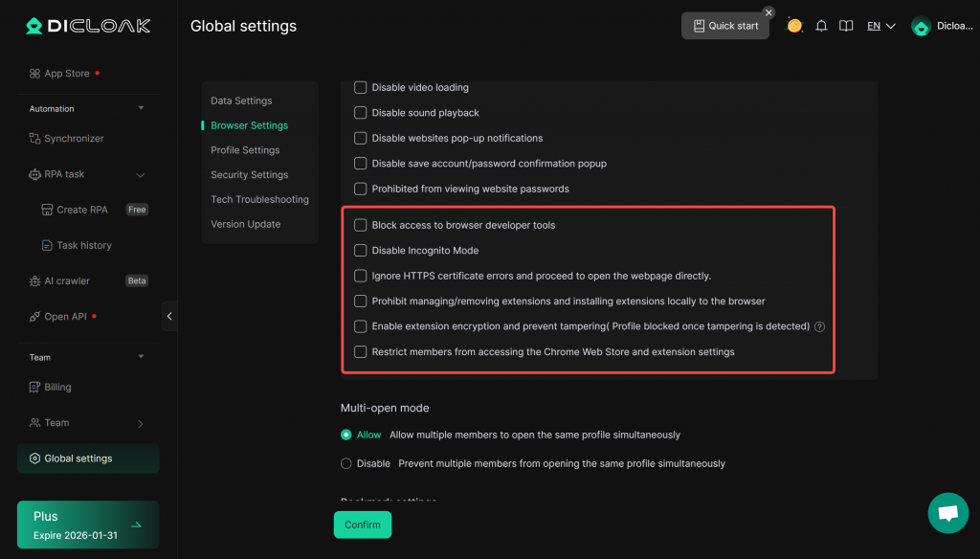
Task: Collapse the left sidebar with arrow handle
Action: pos(169,316)
